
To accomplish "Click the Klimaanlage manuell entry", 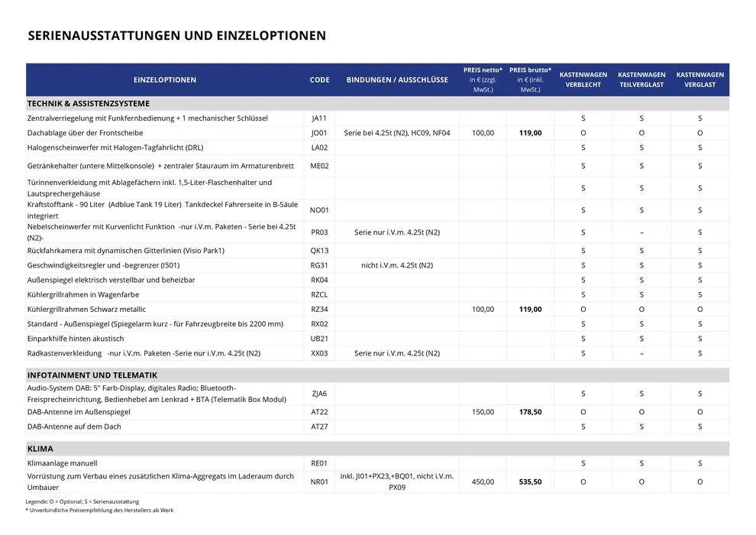I will click(62, 463).
